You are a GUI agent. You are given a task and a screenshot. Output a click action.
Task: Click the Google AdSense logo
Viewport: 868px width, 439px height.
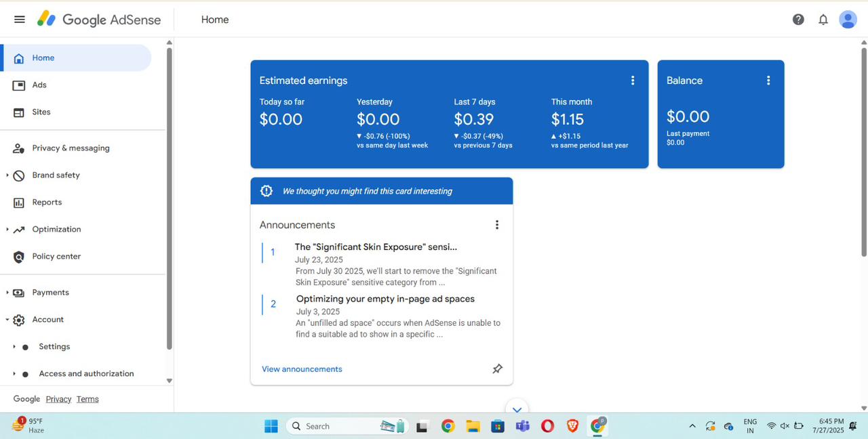tap(99, 20)
